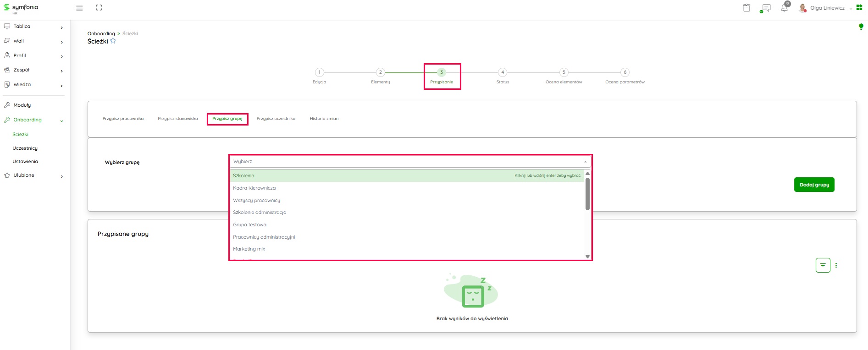Click the green apps grid icon
Image resolution: width=868 pixels, height=350 pixels.
pyautogui.click(x=859, y=8)
